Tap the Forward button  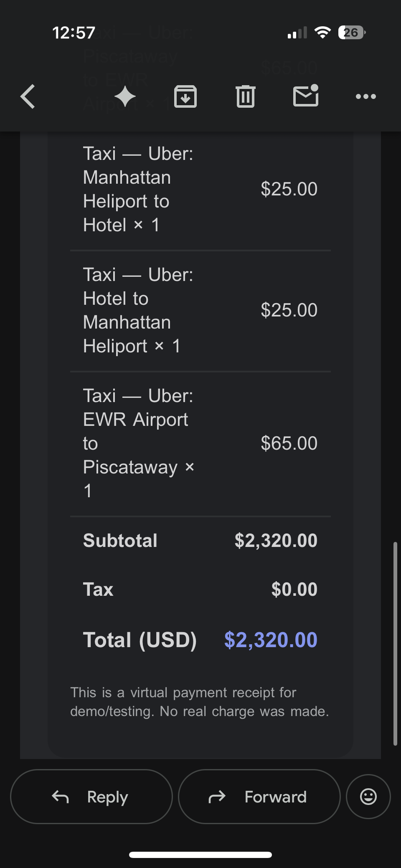click(x=259, y=797)
